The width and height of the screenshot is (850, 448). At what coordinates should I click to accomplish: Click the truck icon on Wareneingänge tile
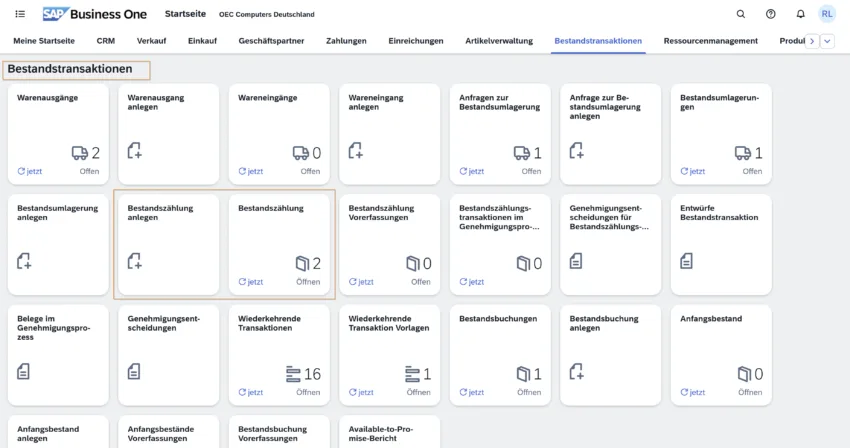tap(301, 153)
